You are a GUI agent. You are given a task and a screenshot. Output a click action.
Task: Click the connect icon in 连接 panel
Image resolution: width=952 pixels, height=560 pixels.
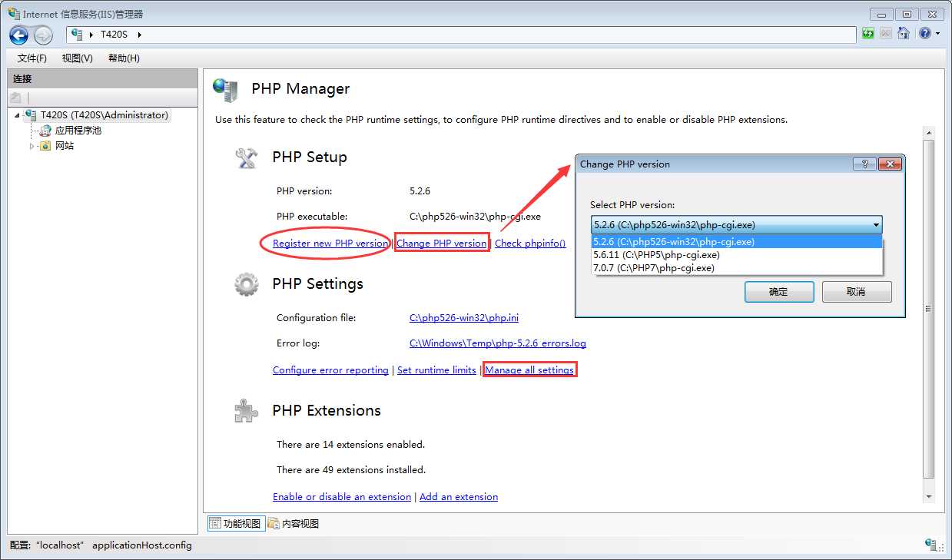click(15, 98)
